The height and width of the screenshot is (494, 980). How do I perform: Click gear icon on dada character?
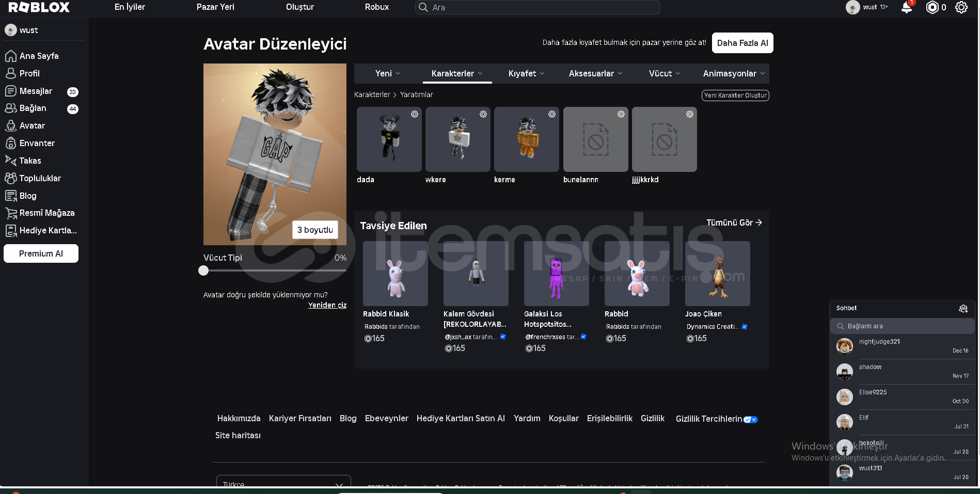pos(414,114)
